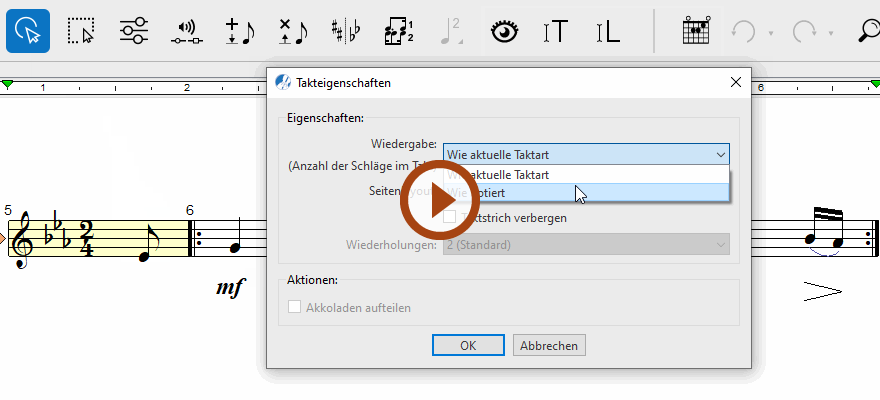The width and height of the screenshot is (880, 400).
Task: Click the Abbrechen button
Action: coord(549,345)
